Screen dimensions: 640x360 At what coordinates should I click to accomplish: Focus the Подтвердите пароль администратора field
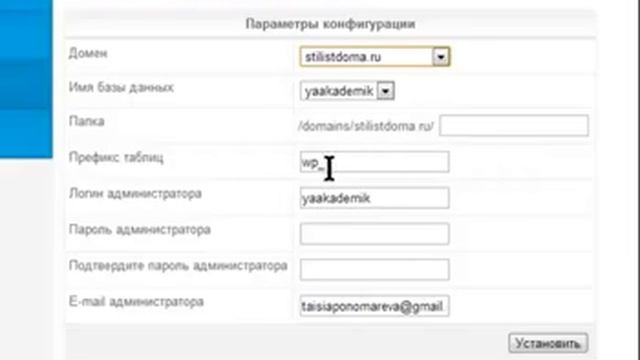pyautogui.click(x=375, y=270)
